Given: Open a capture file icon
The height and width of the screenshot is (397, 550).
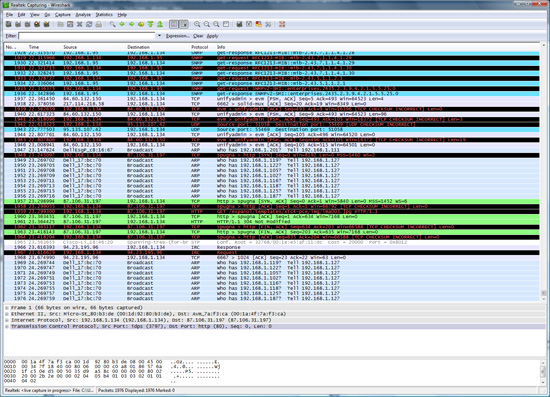Looking at the screenshot, I should (x=60, y=24).
